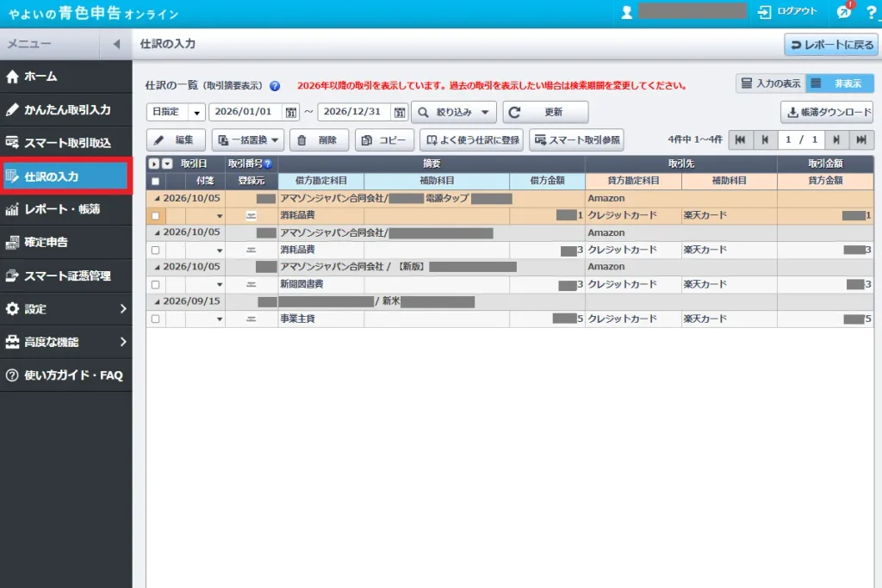Open calendar for the start date
The height and width of the screenshot is (588, 882).
[x=291, y=113]
